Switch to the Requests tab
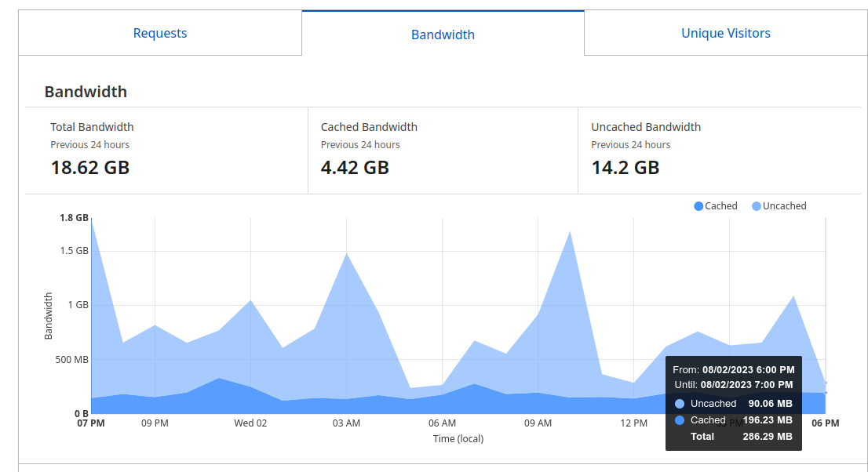Image resolution: width=868 pixels, height=472 pixels. point(160,33)
